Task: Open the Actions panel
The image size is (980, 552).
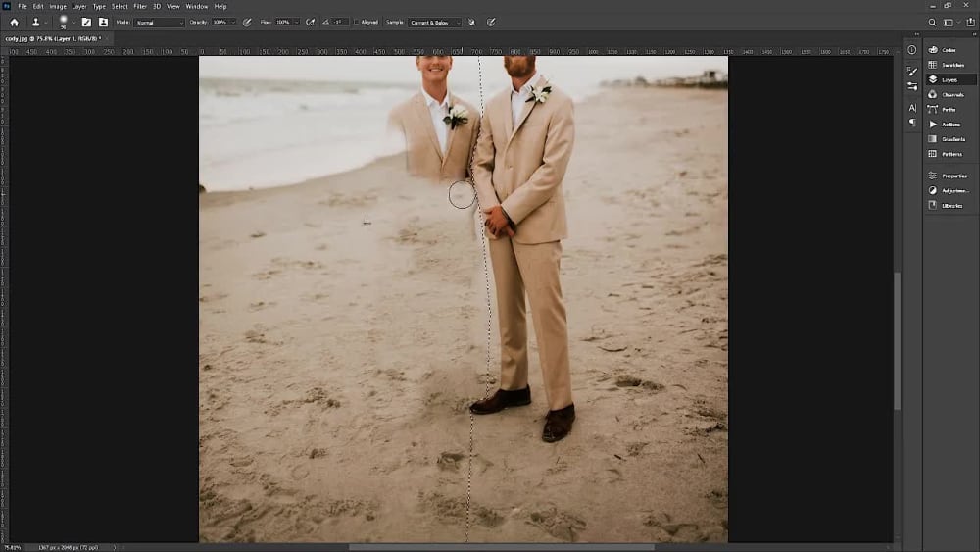Action: [951, 125]
